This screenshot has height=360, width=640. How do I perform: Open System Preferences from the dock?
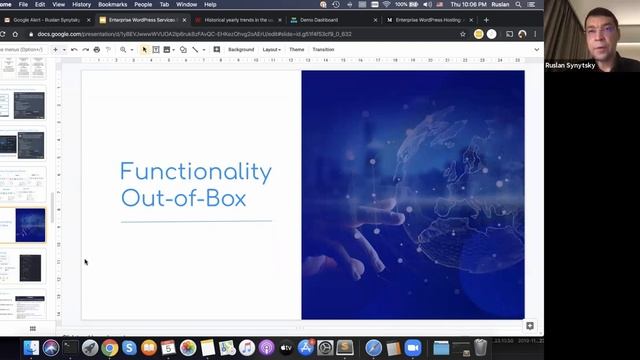pyautogui.click(x=325, y=348)
